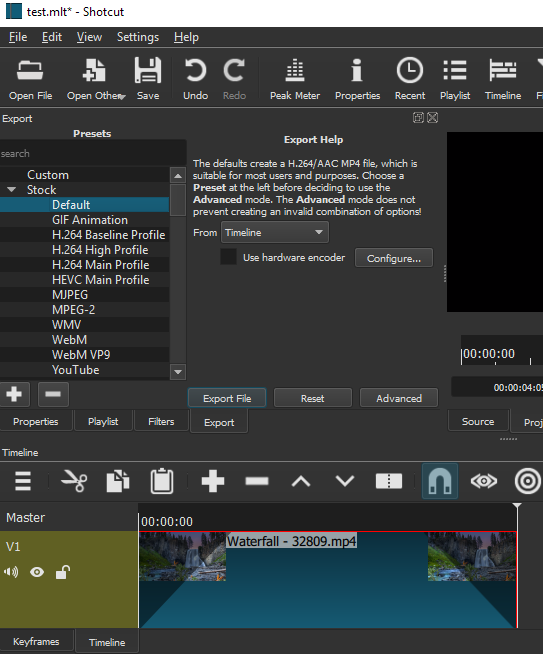543x654 pixels.
Task: Open the Settings menu
Action: tap(138, 37)
